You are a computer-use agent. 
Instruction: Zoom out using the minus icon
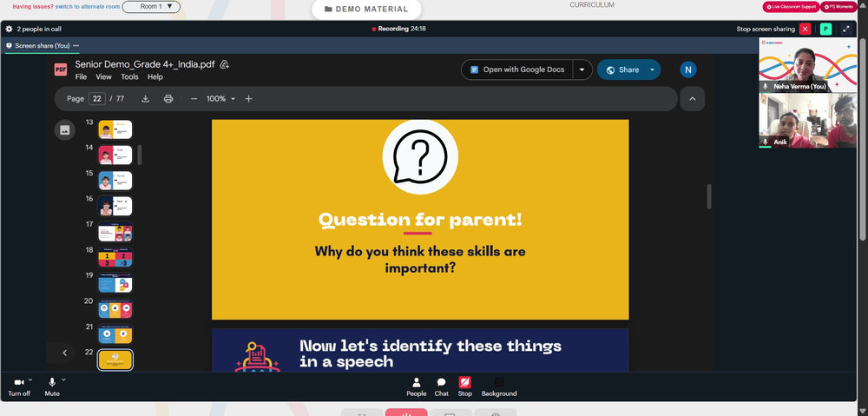[194, 99]
